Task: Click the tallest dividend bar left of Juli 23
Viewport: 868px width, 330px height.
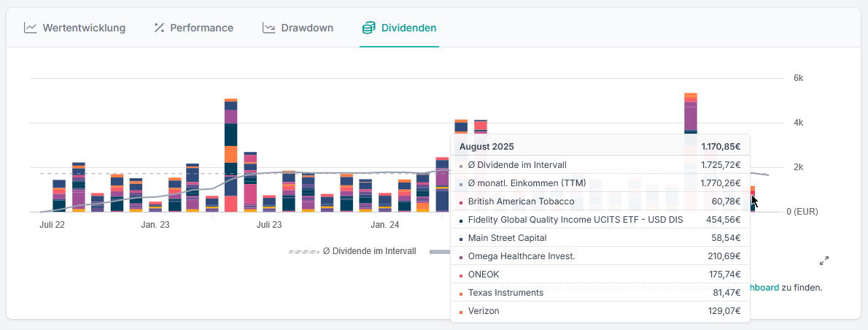Action: click(230, 155)
